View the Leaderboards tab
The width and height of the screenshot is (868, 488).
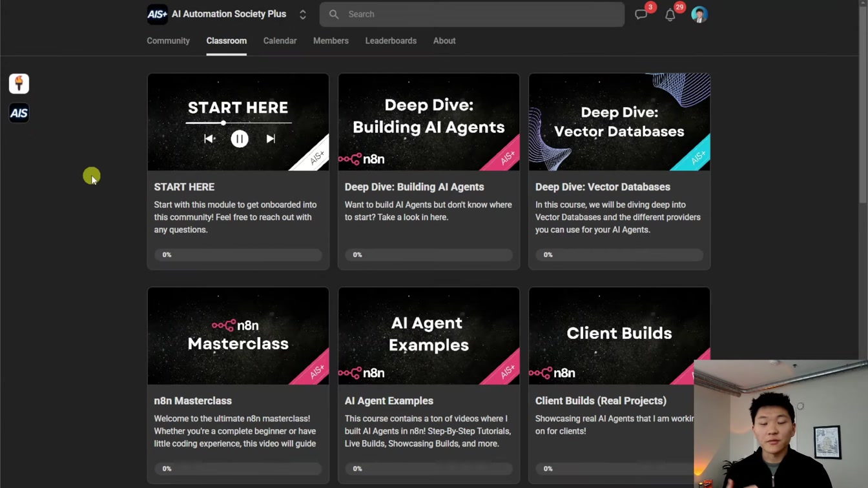point(391,41)
